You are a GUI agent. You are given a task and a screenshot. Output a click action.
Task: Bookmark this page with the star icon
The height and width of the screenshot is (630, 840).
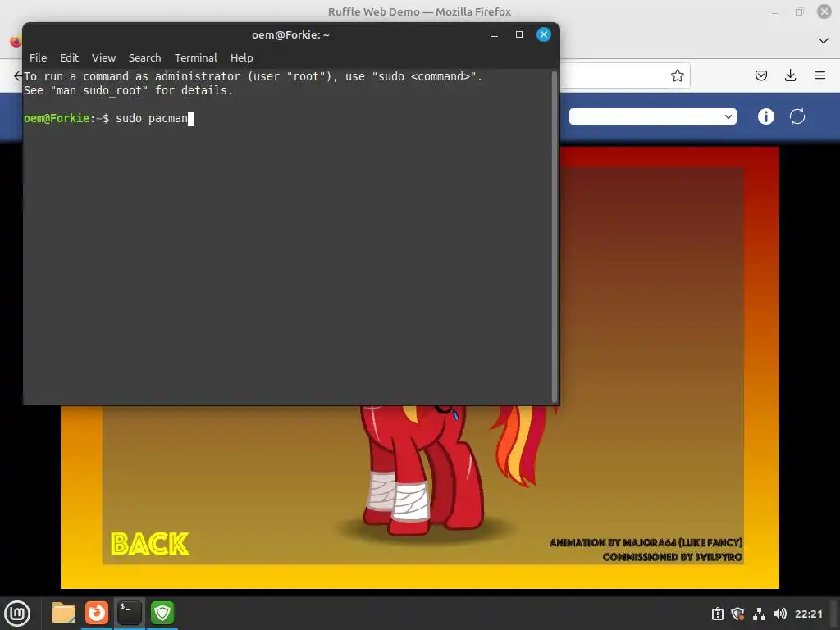[677, 75]
